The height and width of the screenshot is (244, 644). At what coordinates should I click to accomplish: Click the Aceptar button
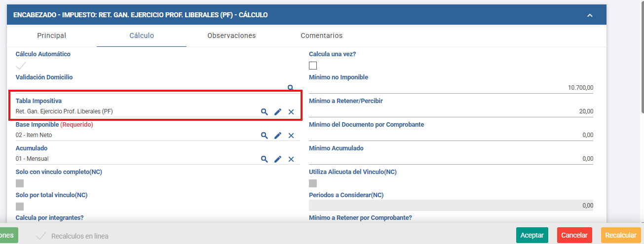click(x=532, y=235)
